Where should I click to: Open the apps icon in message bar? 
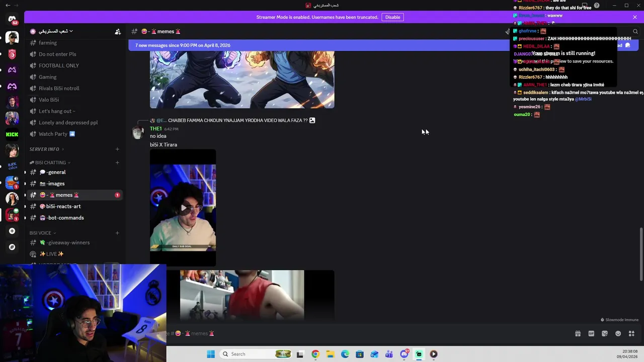(632, 333)
